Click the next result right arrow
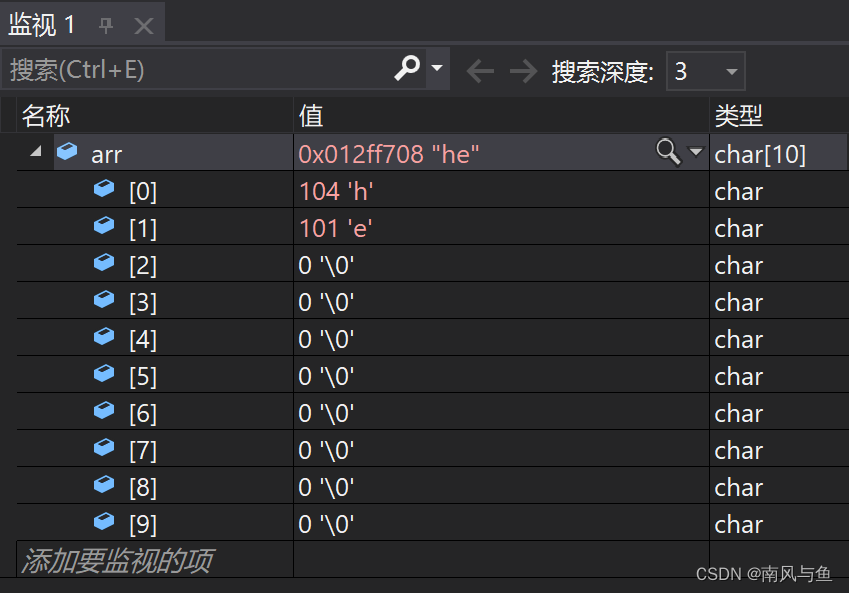849x593 pixels. [524, 71]
